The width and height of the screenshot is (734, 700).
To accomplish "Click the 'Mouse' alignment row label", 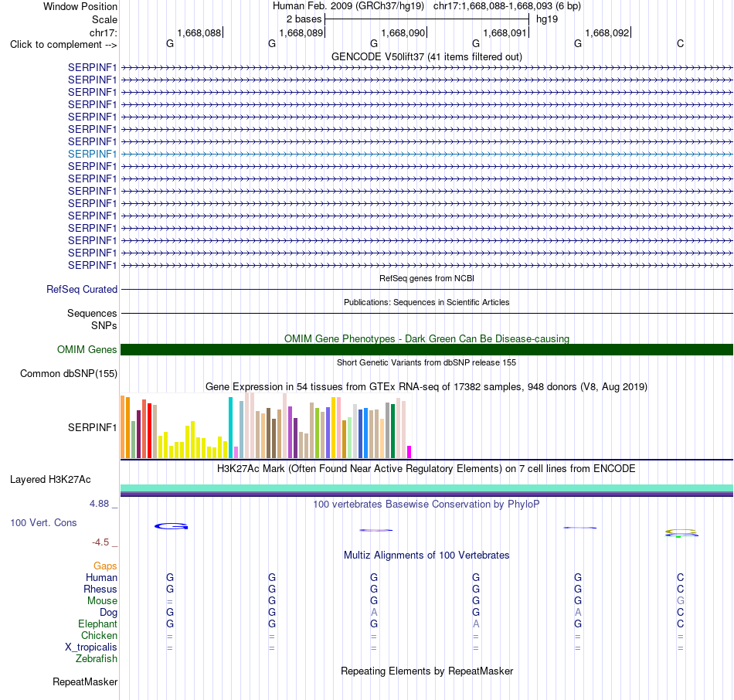I will (102, 601).
